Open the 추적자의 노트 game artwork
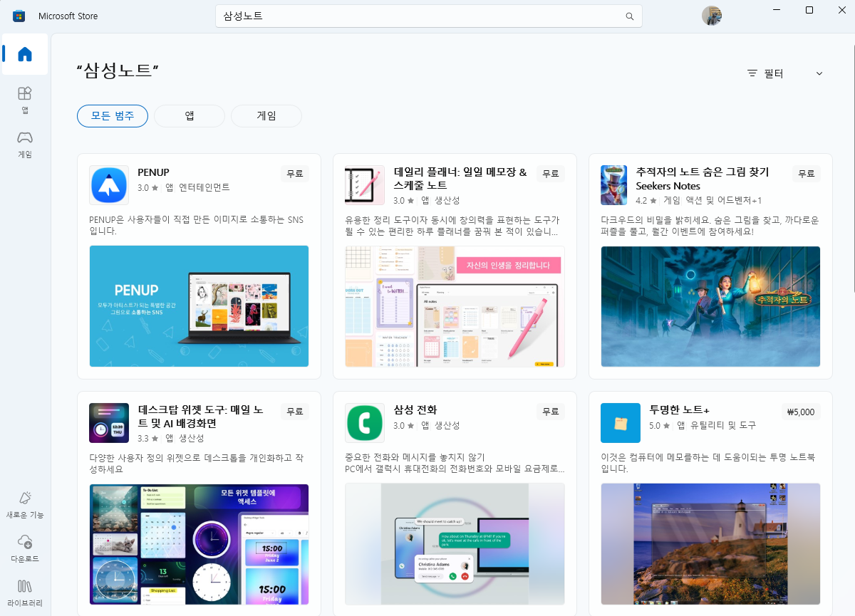 coord(710,306)
